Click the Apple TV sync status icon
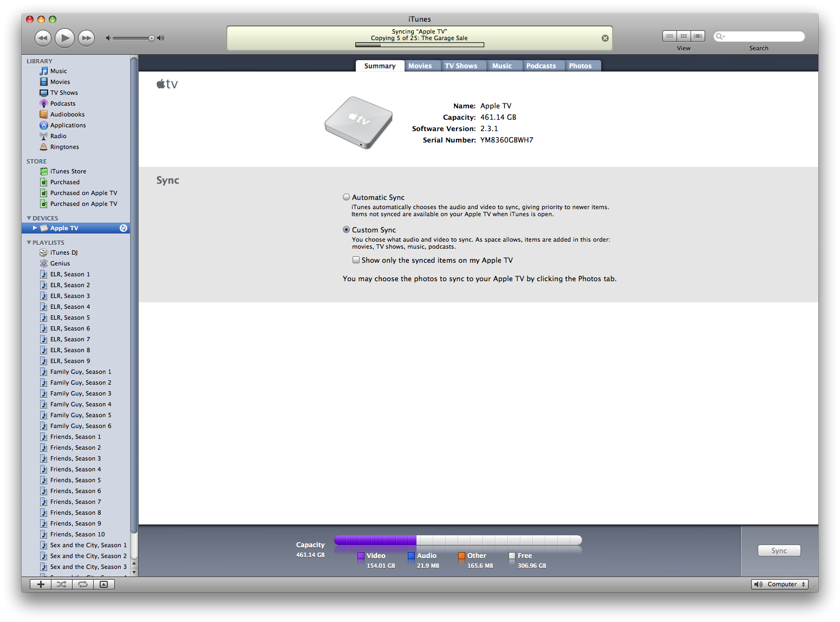The width and height of the screenshot is (840, 622). [x=123, y=228]
